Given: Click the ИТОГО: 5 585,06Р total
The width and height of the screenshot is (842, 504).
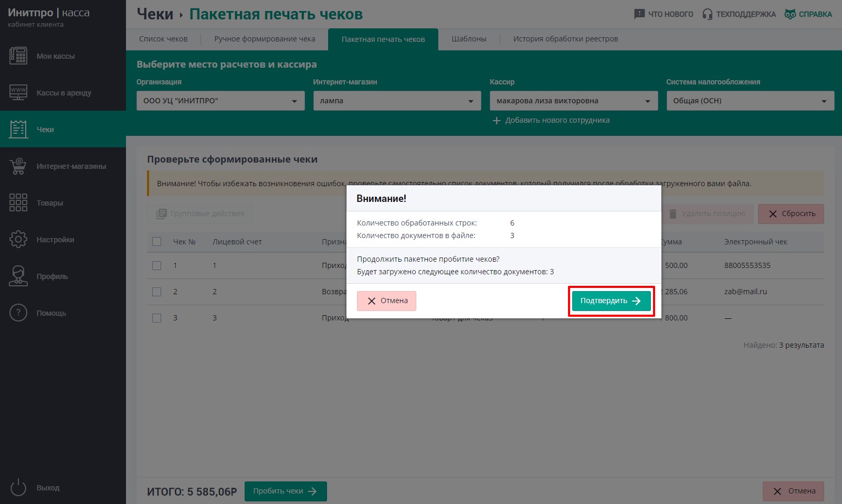Looking at the screenshot, I should point(192,492).
